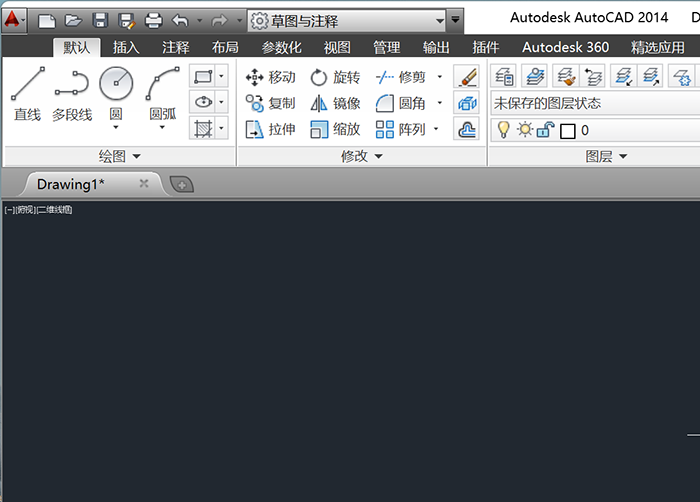Viewport: 700px width, 502px height.
Task: Select the Hatch draw tool
Action: pyautogui.click(x=203, y=129)
